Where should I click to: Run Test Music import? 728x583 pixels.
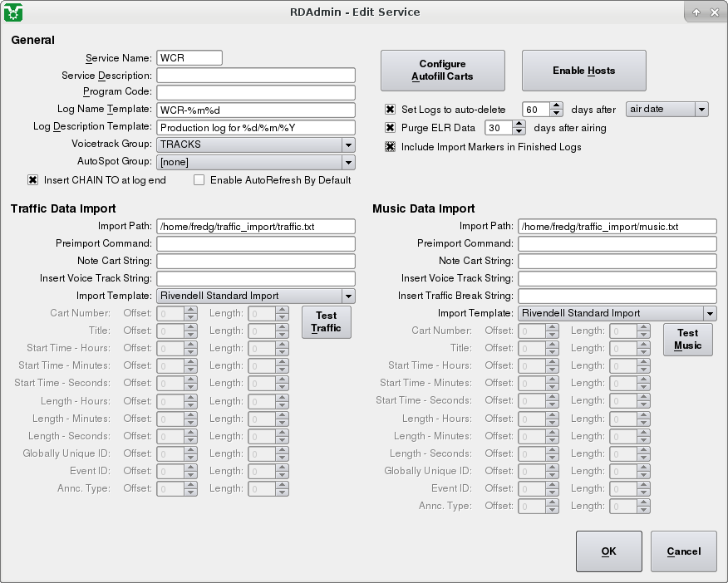(x=687, y=339)
